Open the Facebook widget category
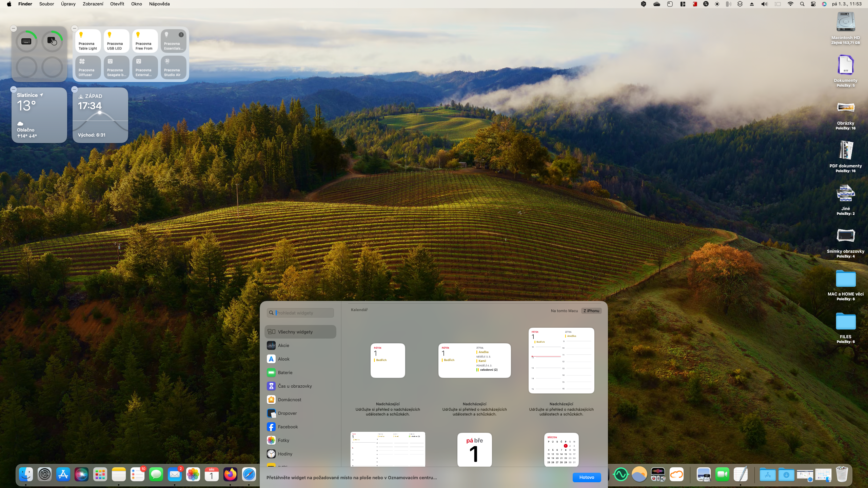This screenshot has width=868, height=488. (x=288, y=427)
